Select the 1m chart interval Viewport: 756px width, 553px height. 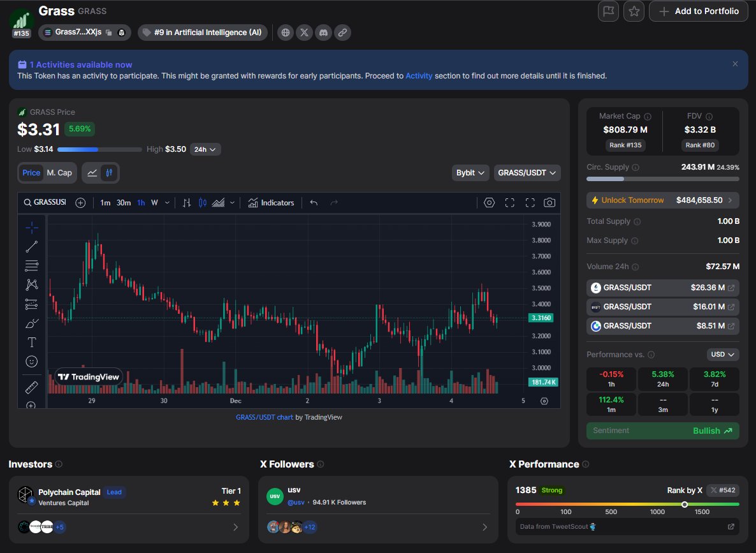(105, 203)
